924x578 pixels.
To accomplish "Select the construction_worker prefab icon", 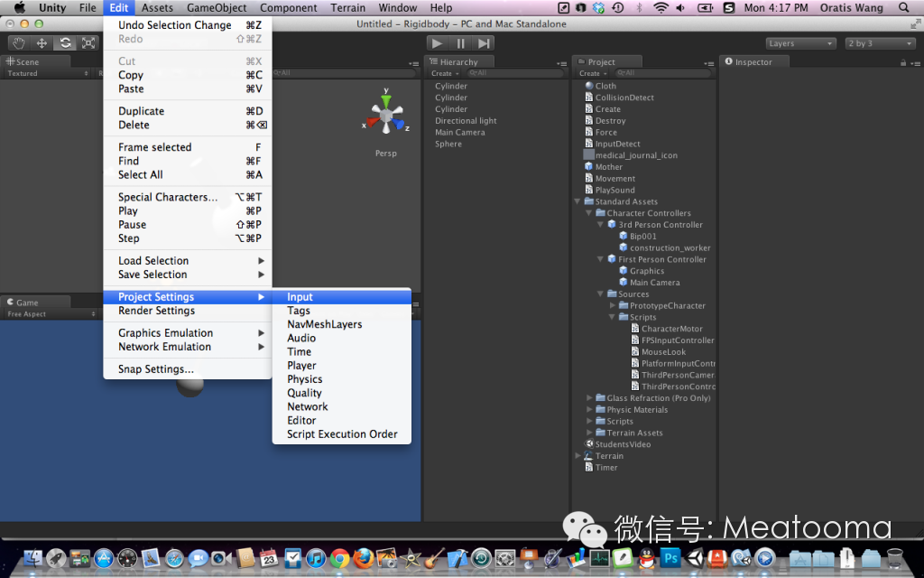I will 624,247.
